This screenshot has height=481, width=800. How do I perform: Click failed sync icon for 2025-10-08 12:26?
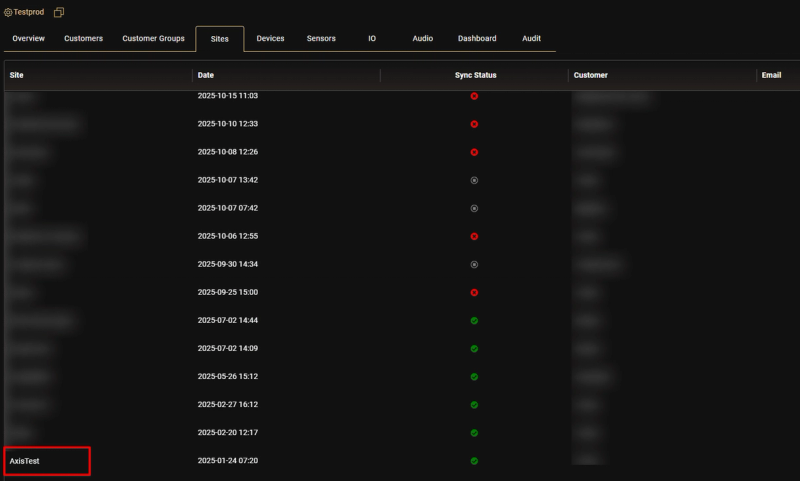[x=474, y=152]
